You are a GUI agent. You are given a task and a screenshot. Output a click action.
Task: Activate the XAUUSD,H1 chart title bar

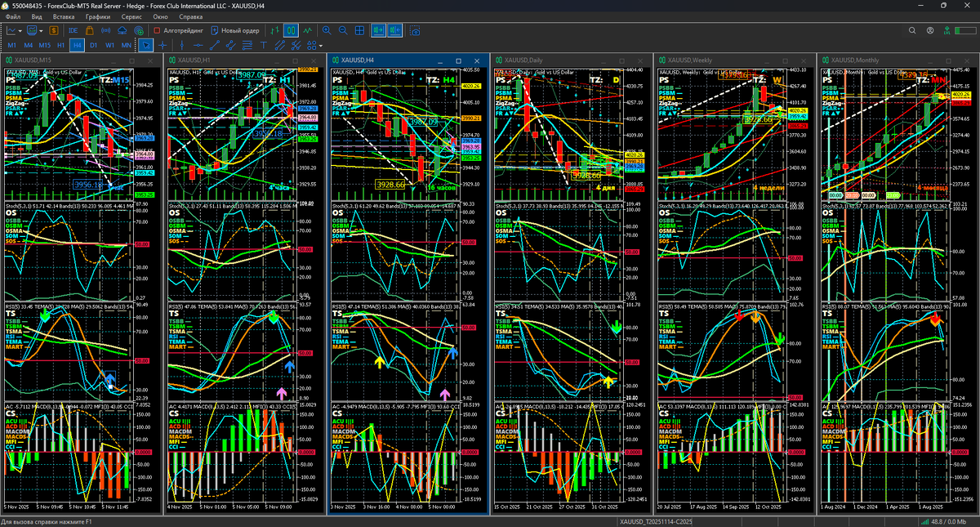245,60
